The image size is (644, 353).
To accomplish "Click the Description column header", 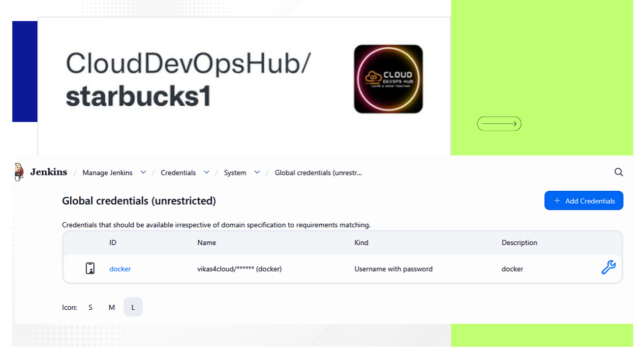I will tap(520, 242).
